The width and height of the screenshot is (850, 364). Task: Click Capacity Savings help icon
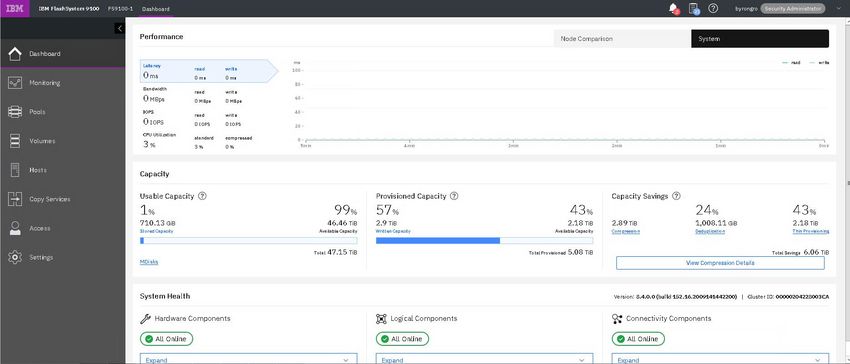(x=676, y=196)
